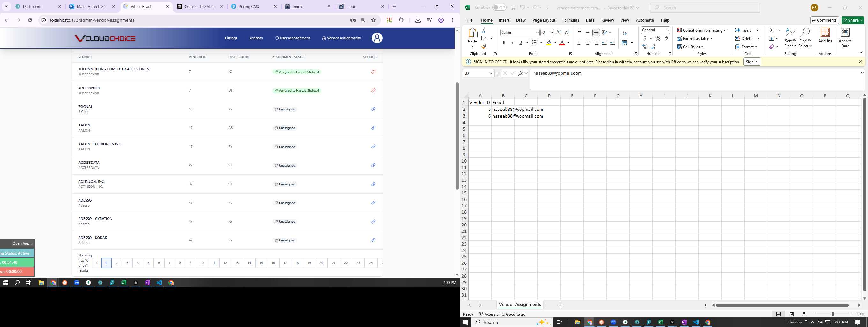Click the Increase Decimal icon
The width and height of the screenshot is (868, 327).
click(x=645, y=47)
